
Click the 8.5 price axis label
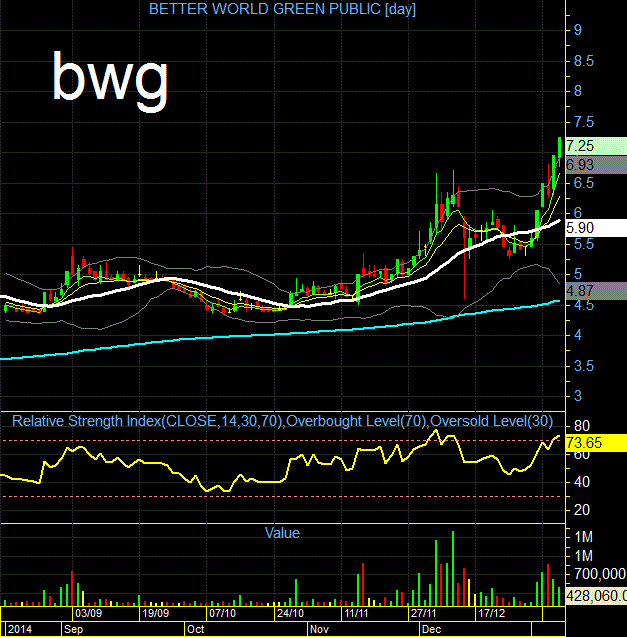click(584, 61)
